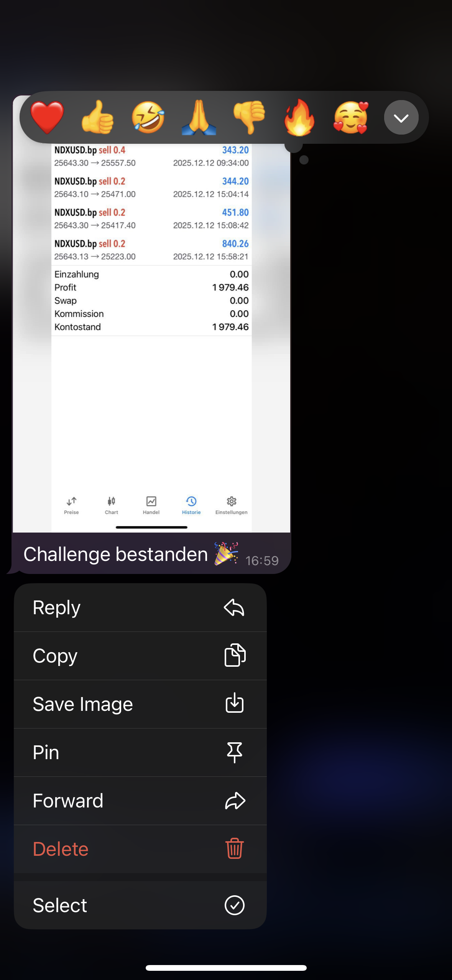Tap the Save Image download icon
Image resolution: width=452 pixels, height=980 pixels.
pos(235,704)
